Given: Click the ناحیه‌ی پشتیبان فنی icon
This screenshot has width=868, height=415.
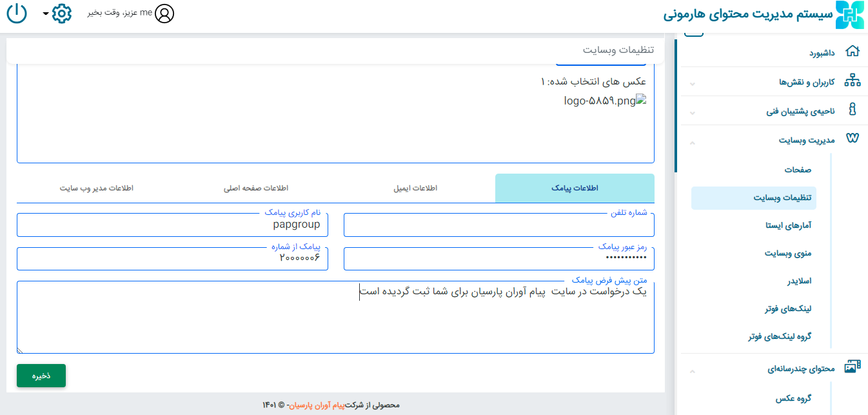Looking at the screenshot, I should [853, 110].
